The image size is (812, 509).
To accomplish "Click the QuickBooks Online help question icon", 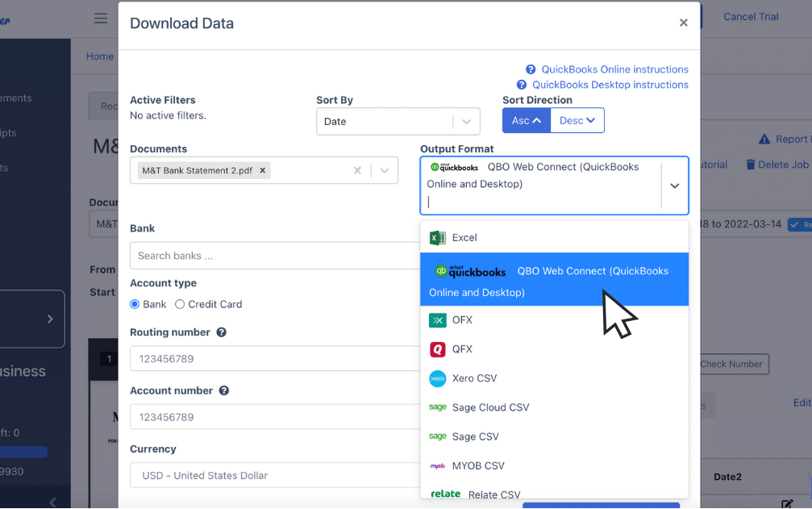I will pos(531,69).
